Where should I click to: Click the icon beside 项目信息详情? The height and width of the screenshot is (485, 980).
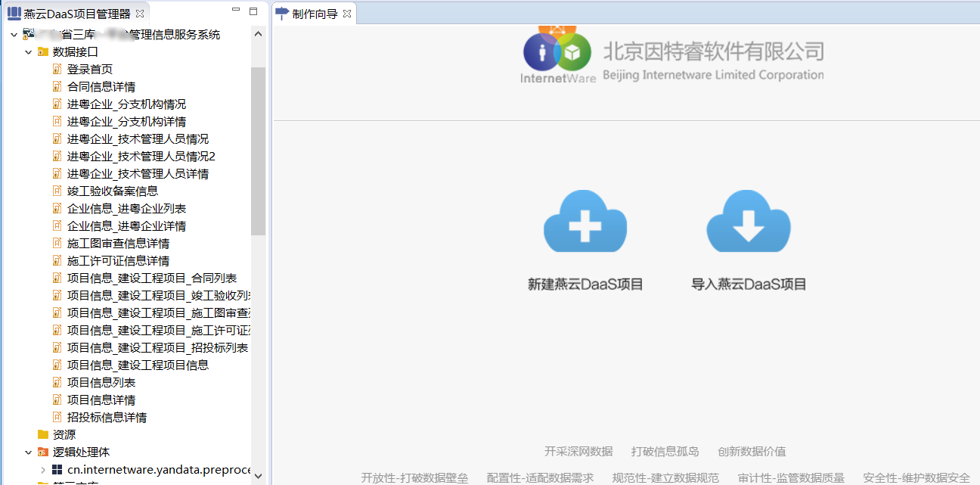coord(57,400)
